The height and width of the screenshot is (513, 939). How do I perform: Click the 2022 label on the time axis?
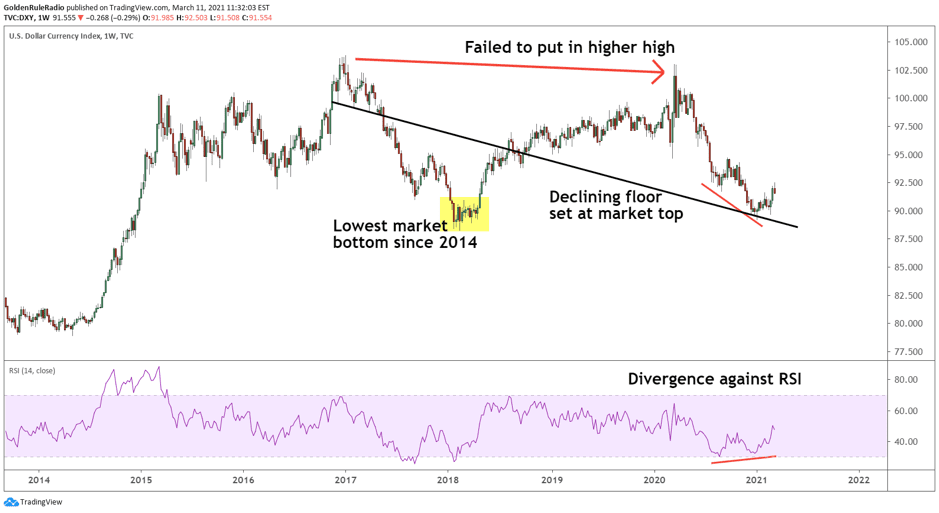tap(857, 480)
